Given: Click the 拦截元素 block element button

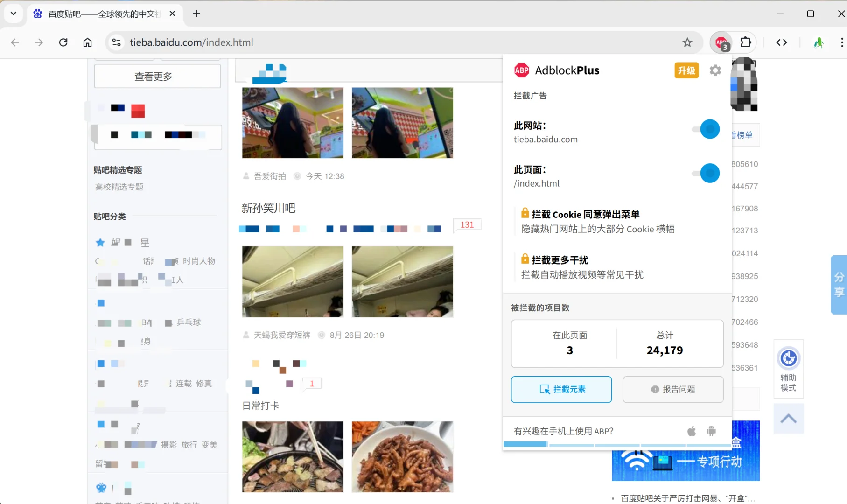Looking at the screenshot, I should (x=561, y=389).
